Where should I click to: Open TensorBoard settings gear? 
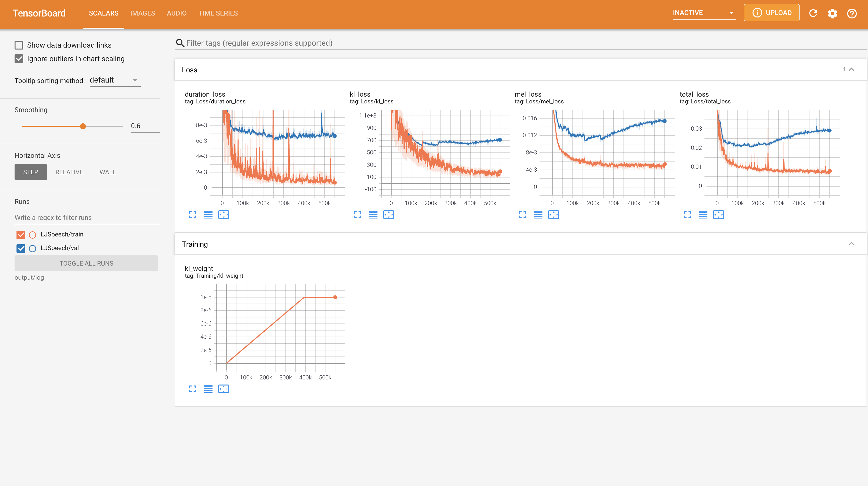(x=832, y=13)
